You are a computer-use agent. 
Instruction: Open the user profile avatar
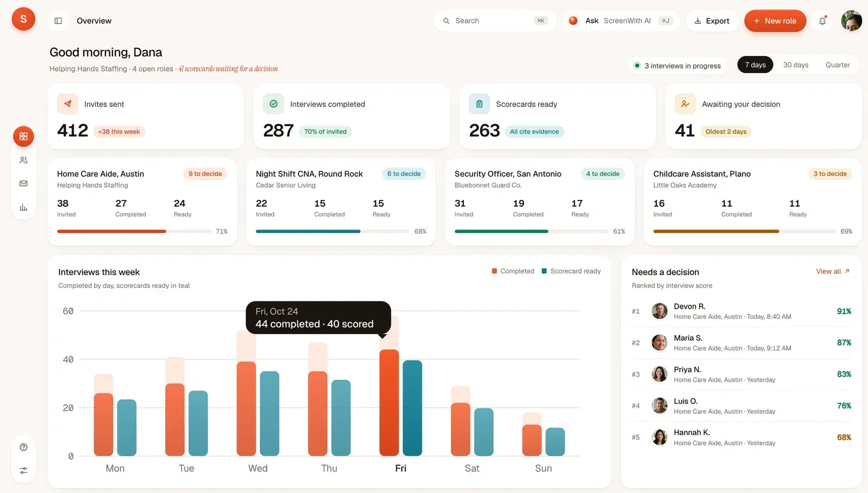click(851, 21)
